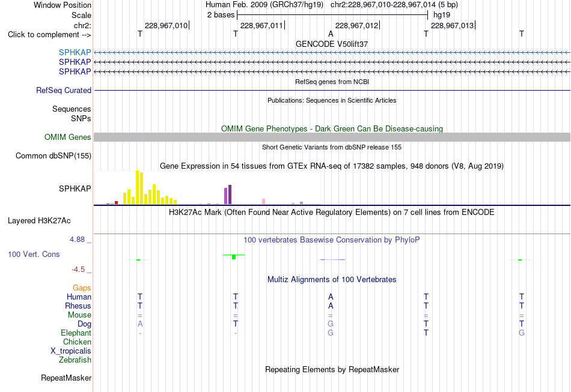Image resolution: width=571 pixels, height=392 pixels.
Task: Click the '2 bases' scale text
Action: (221, 15)
